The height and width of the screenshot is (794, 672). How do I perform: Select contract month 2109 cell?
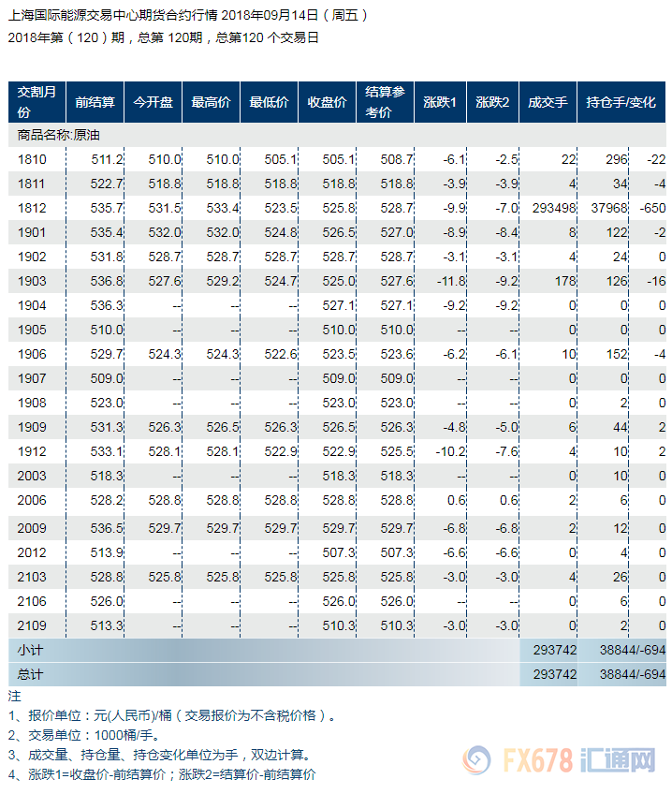(33, 625)
